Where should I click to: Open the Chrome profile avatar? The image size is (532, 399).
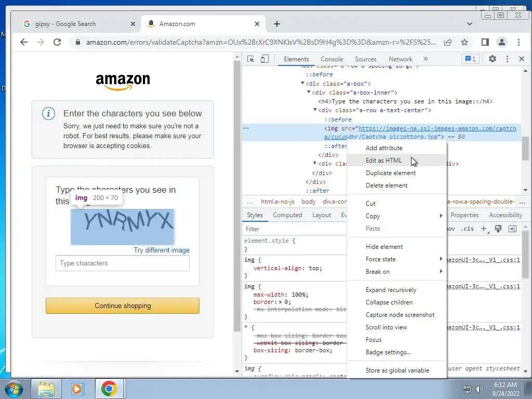point(501,42)
